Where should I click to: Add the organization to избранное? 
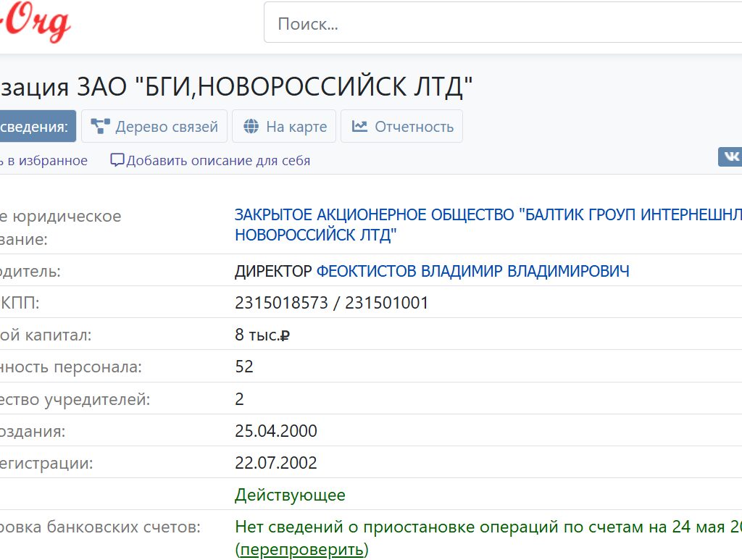click(x=43, y=161)
